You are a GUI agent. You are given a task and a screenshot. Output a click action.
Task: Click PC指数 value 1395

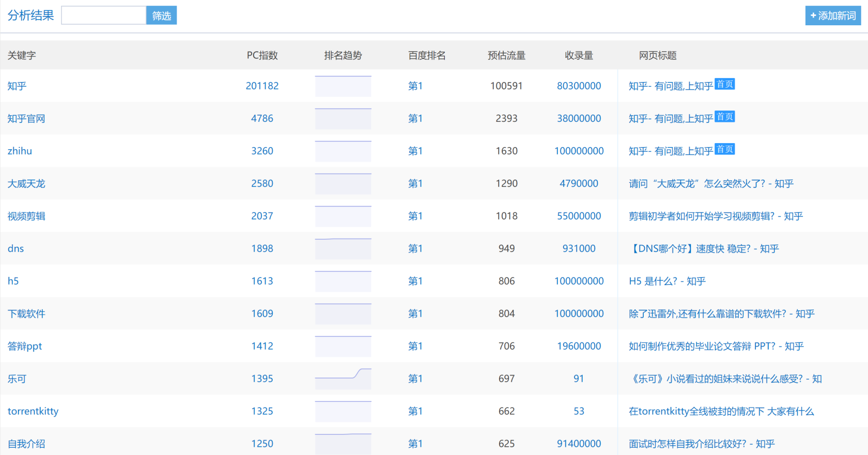[x=262, y=379]
